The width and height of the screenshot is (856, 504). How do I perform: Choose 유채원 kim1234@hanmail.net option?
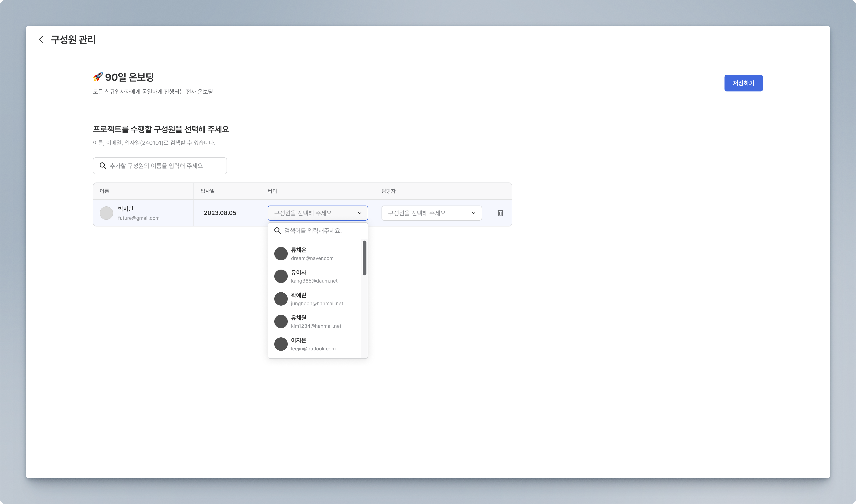coord(316,322)
